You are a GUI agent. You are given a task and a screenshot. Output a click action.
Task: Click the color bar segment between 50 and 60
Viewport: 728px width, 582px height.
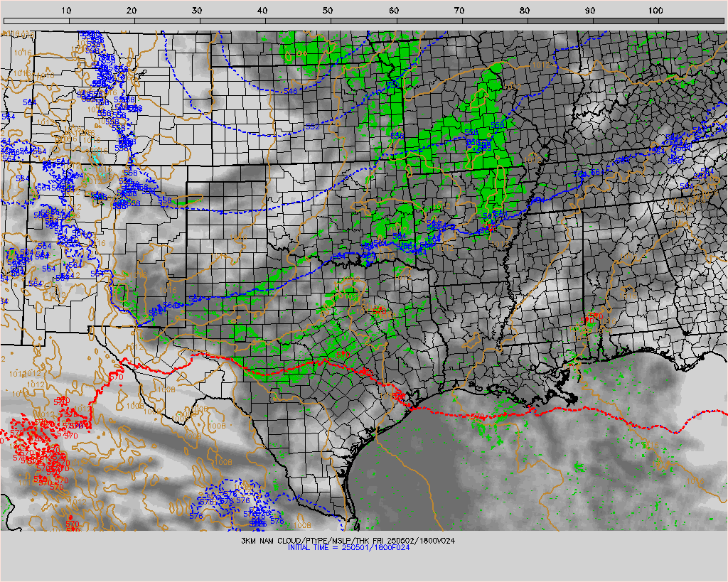click(x=363, y=21)
